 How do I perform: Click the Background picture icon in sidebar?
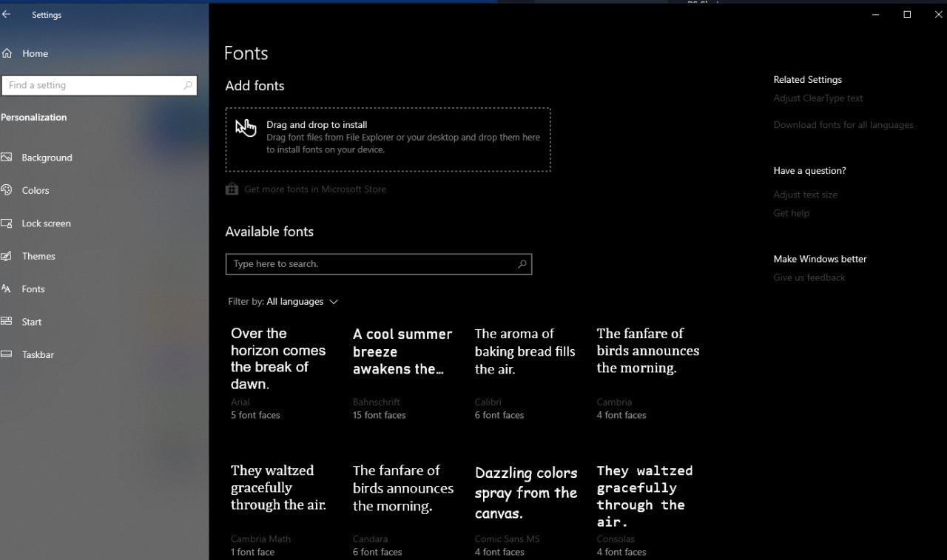point(7,158)
